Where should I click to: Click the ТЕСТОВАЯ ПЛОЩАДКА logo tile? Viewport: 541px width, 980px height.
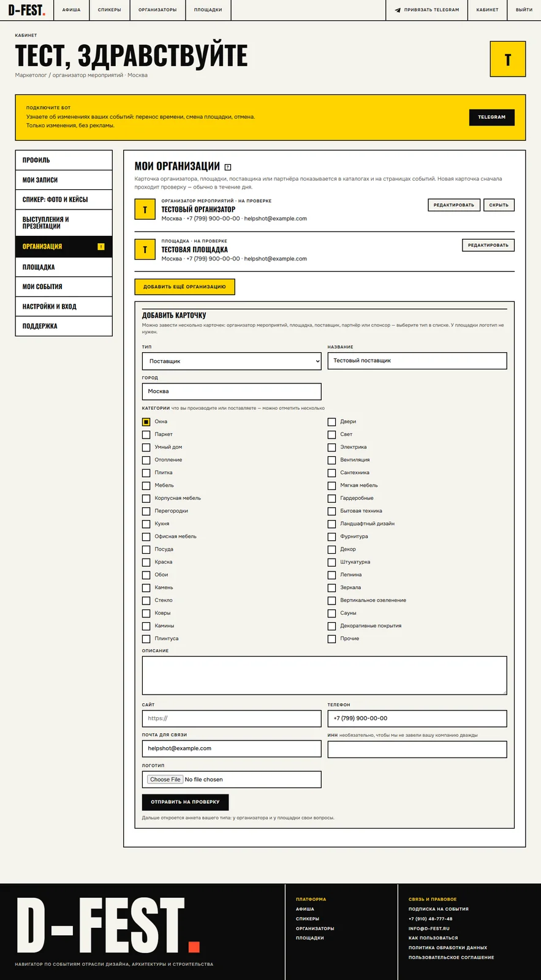pyautogui.click(x=145, y=249)
